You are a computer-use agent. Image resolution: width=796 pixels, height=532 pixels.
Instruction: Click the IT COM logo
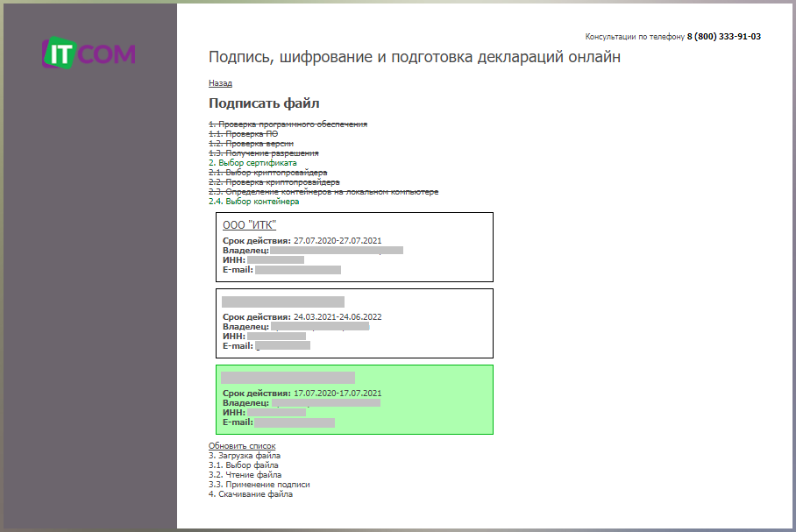89,53
